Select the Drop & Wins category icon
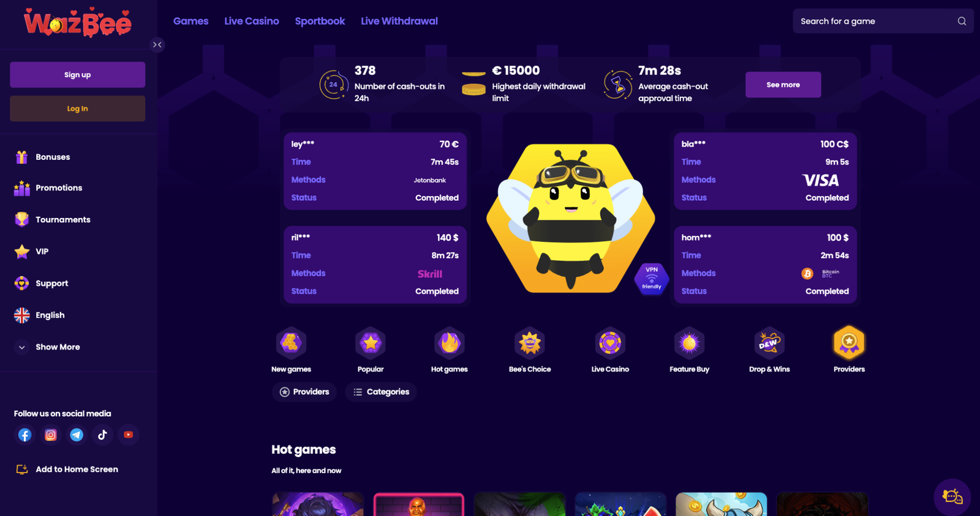This screenshot has height=516, width=980. pos(769,343)
